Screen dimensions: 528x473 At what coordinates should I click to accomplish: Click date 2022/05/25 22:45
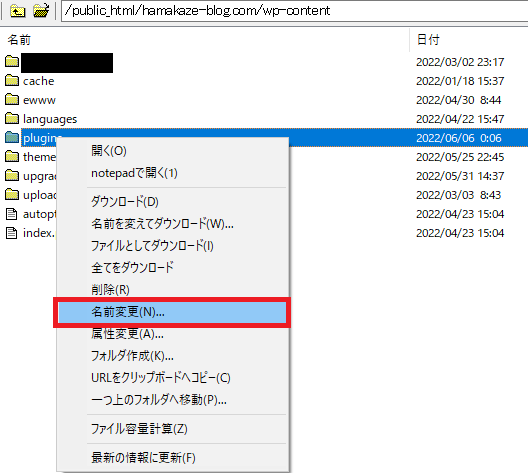click(460, 157)
